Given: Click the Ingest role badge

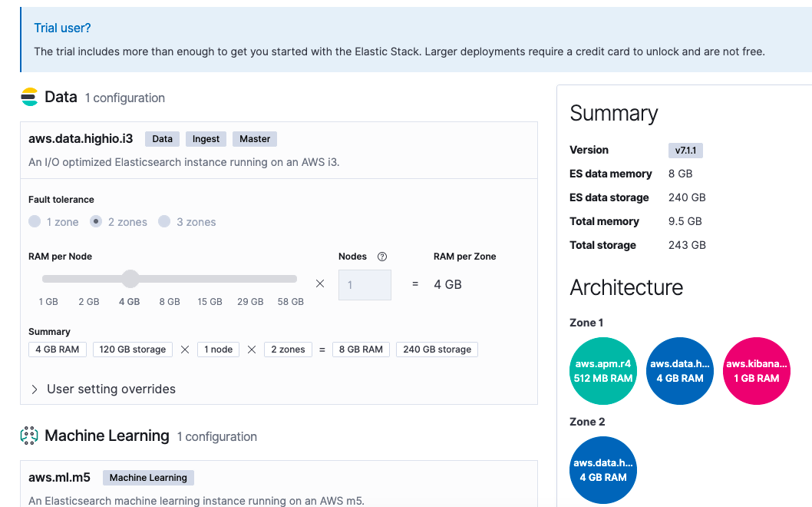Looking at the screenshot, I should pyautogui.click(x=206, y=139).
